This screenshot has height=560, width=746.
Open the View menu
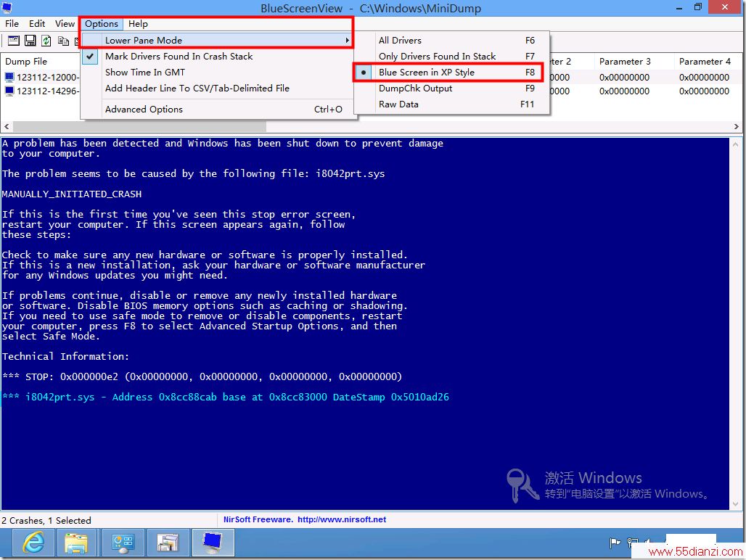(65, 24)
